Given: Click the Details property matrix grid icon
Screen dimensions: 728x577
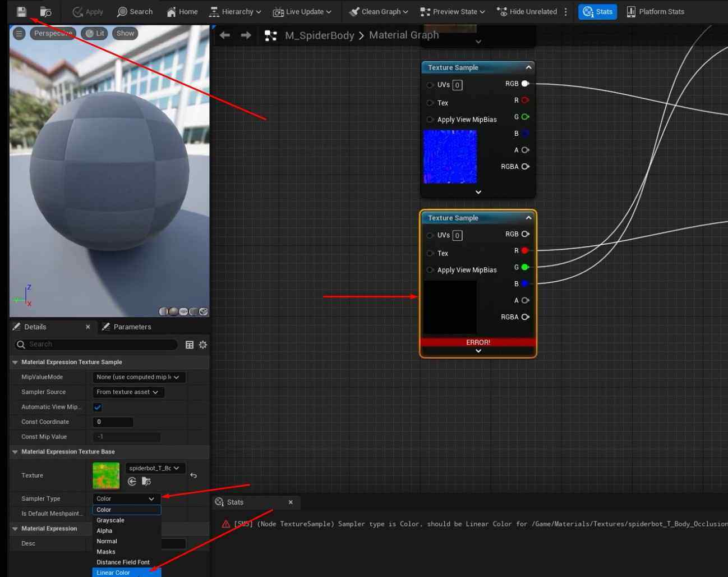Looking at the screenshot, I should click(190, 345).
